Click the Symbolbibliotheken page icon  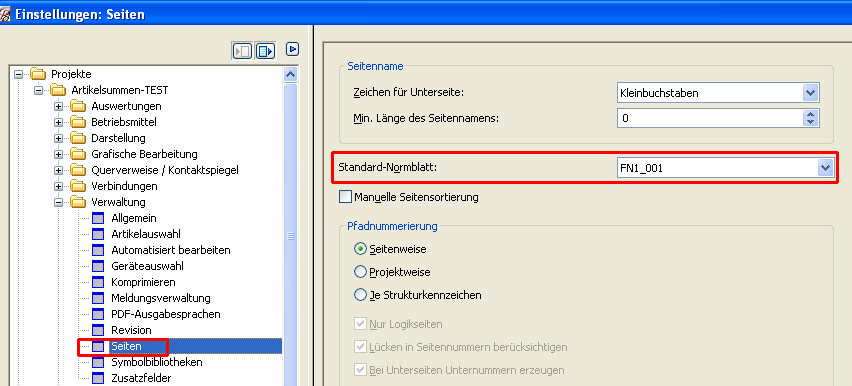click(98, 362)
